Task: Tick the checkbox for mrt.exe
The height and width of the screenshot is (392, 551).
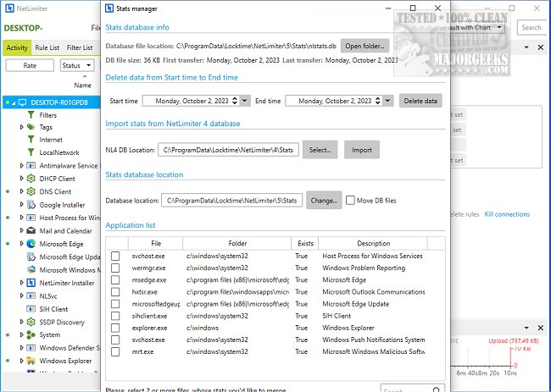Action: [115, 351]
